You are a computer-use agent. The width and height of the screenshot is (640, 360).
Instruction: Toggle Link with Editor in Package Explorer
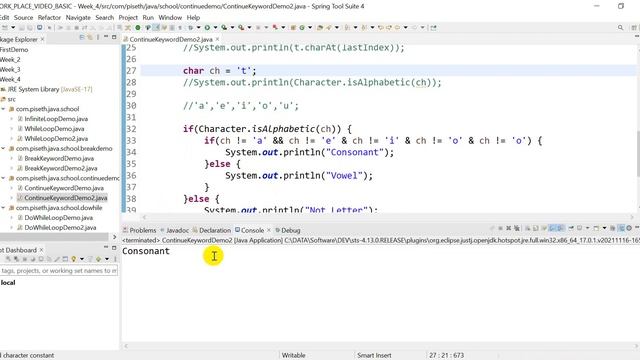(x=90, y=37)
